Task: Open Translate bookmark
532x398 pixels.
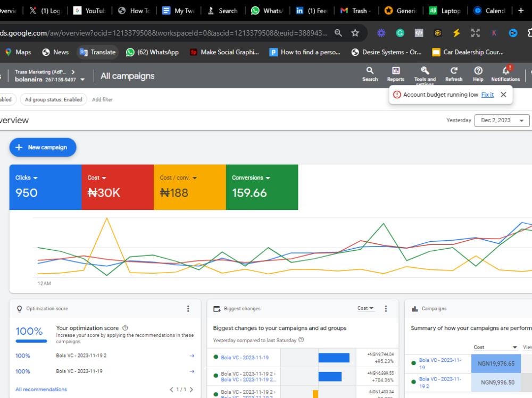Action: coord(98,52)
